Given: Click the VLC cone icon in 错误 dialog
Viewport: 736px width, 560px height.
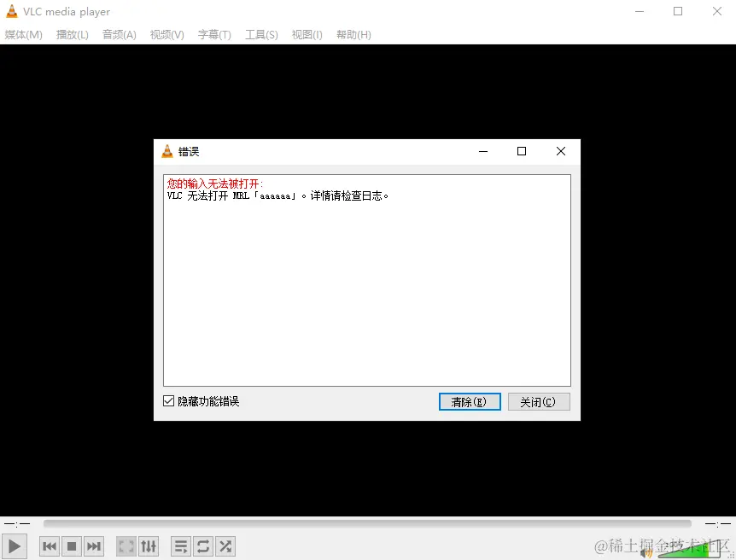Looking at the screenshot, I should [x=167, y=151].
